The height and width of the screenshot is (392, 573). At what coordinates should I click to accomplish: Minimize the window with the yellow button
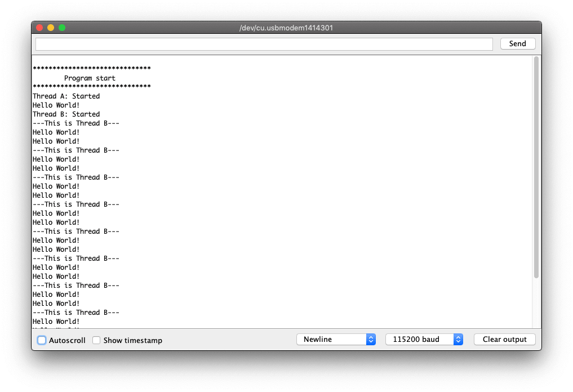pyautogui.click(x=51, y=28)
